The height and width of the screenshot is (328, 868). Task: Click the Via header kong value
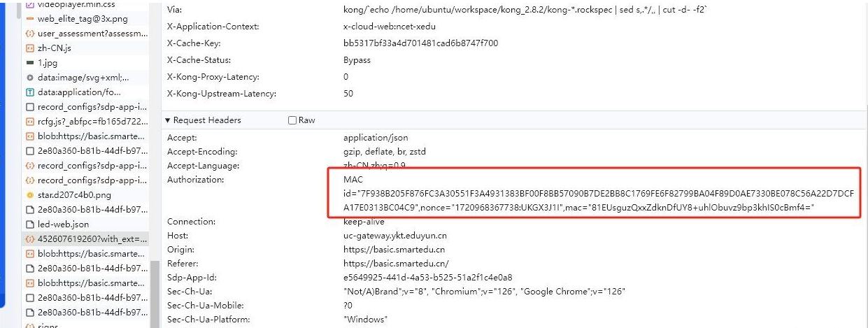[518, 10]
